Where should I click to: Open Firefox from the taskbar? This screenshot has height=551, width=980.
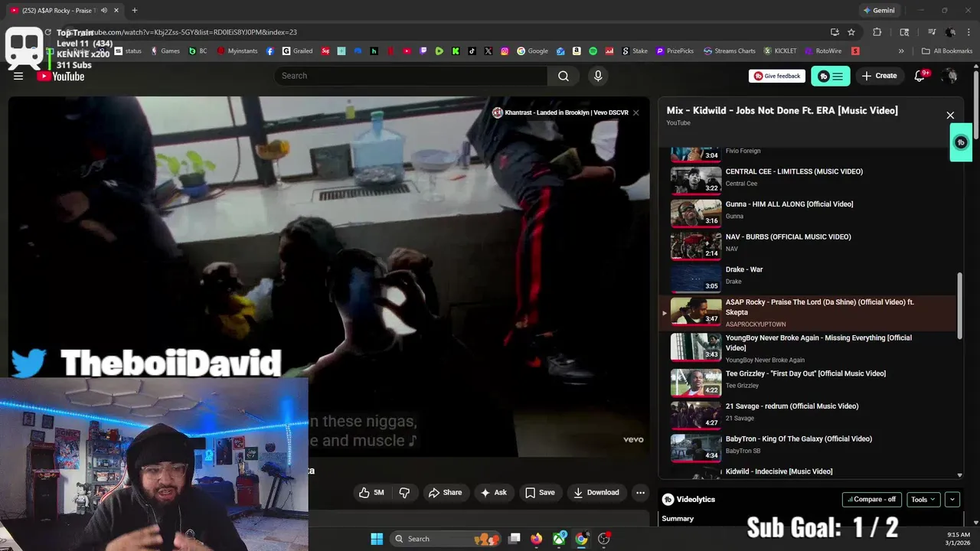coord(537,539)
